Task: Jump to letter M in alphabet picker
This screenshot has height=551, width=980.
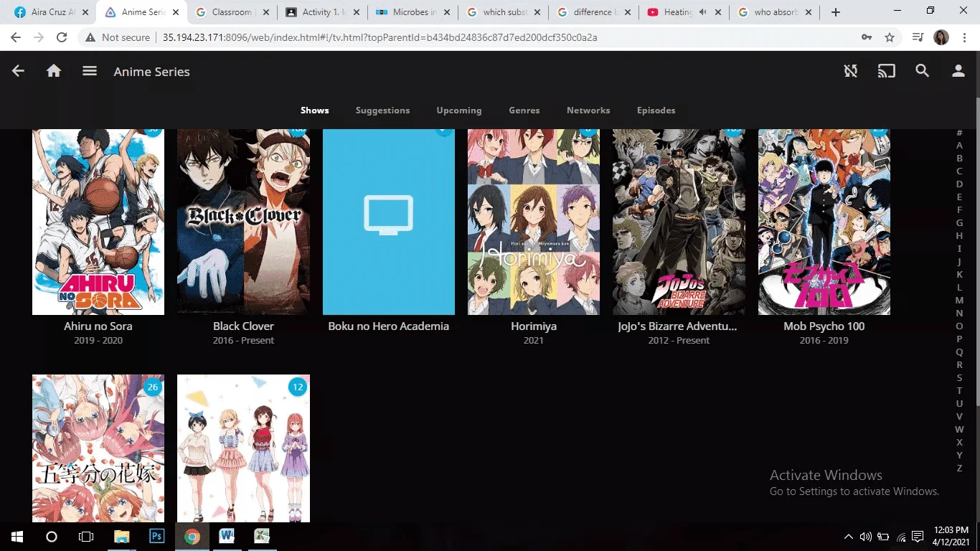Action: pos(959,301)
